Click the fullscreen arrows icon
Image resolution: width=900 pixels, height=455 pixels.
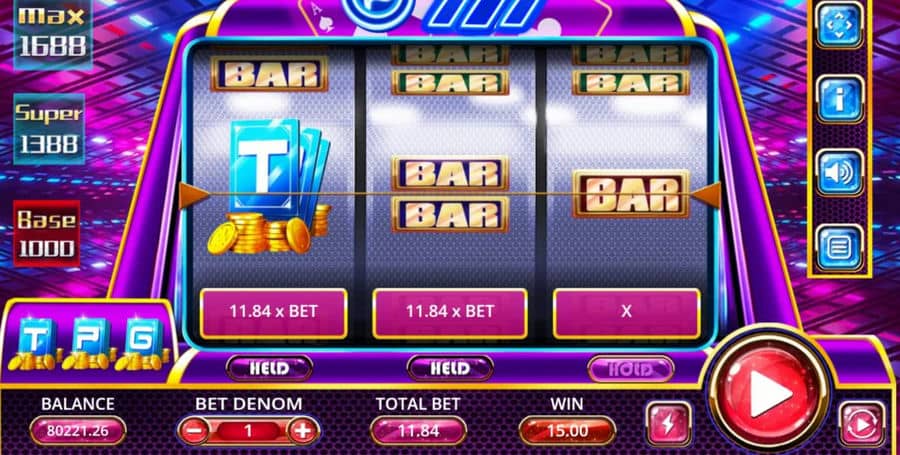(839, 26)
